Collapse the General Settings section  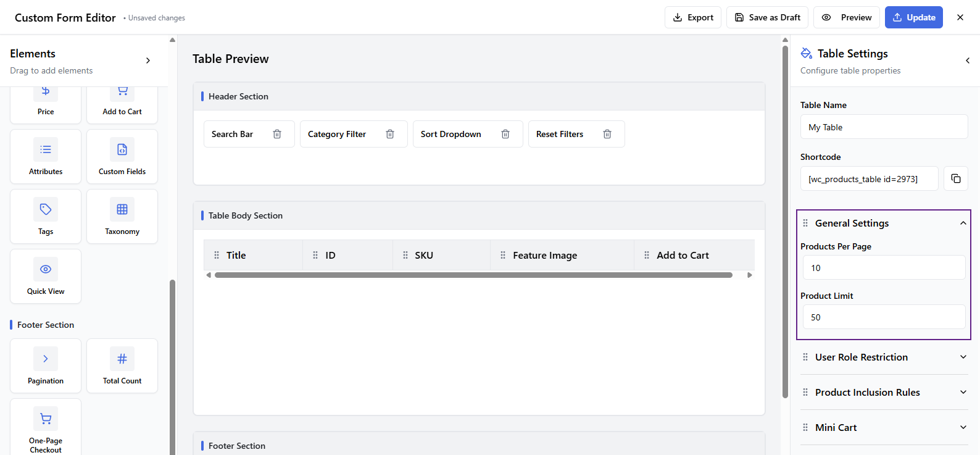pos(963,223)
